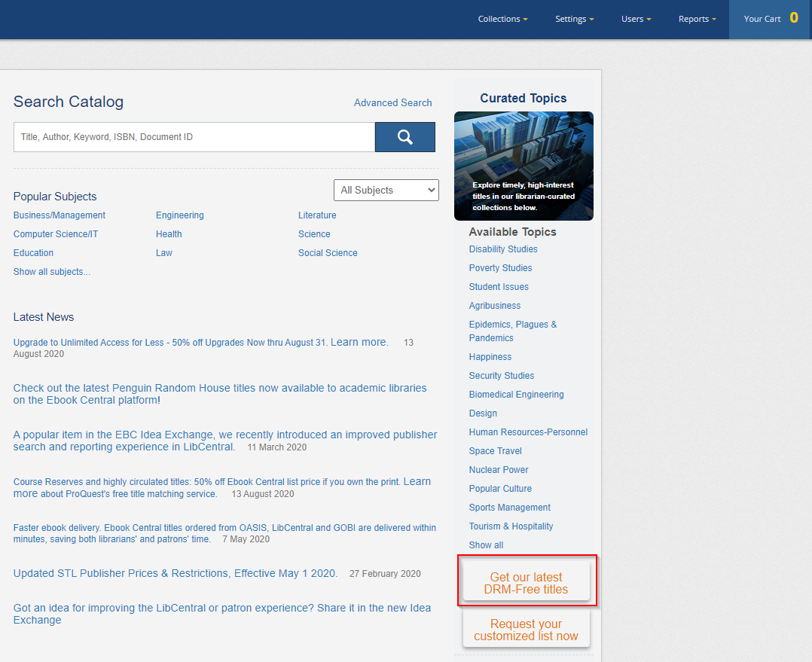Show all Available Topics
The image size is (812, 662).
coord(486,545)
